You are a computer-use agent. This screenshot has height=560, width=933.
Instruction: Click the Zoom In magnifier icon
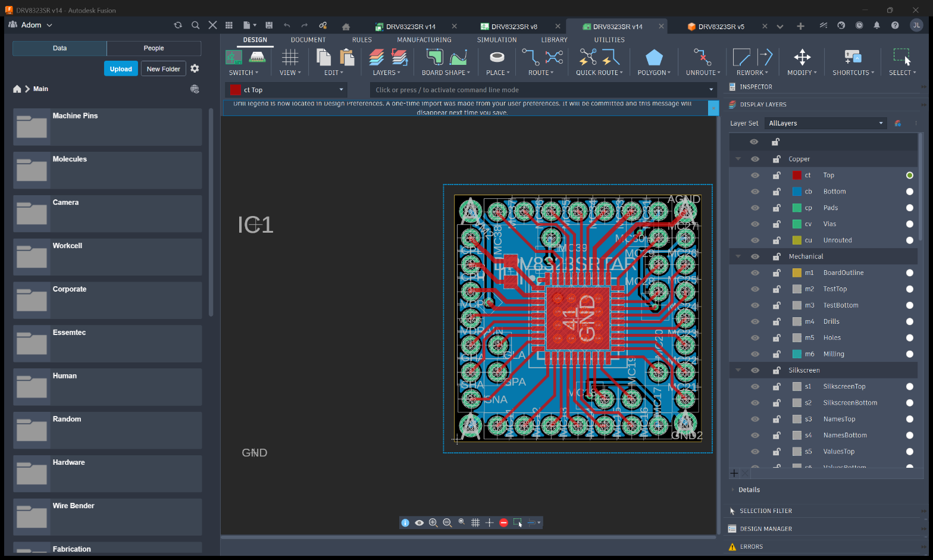coord(433,523)
